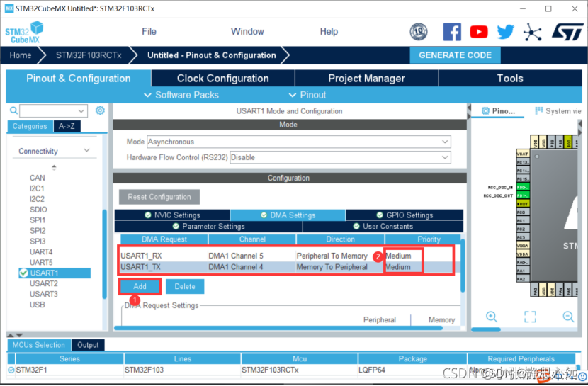Screen dimensions: 588x386
Task: Zoom out on the chip pinout view
Action: point(568,317)
